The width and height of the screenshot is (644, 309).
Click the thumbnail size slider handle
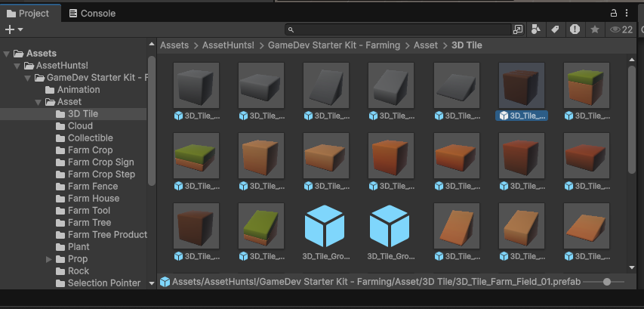[607, 282]
